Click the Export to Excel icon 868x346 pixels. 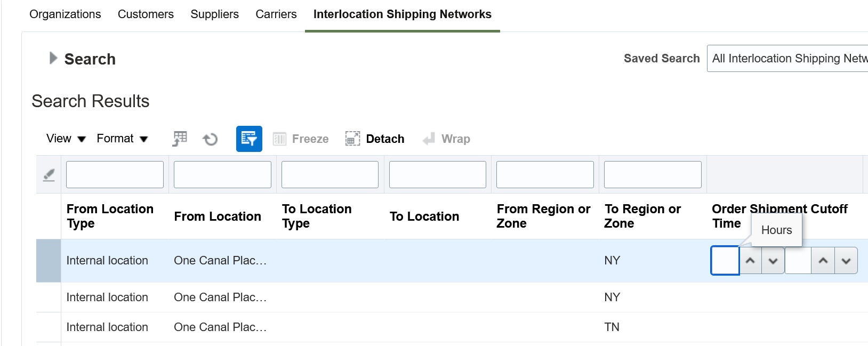coord(180,139)
